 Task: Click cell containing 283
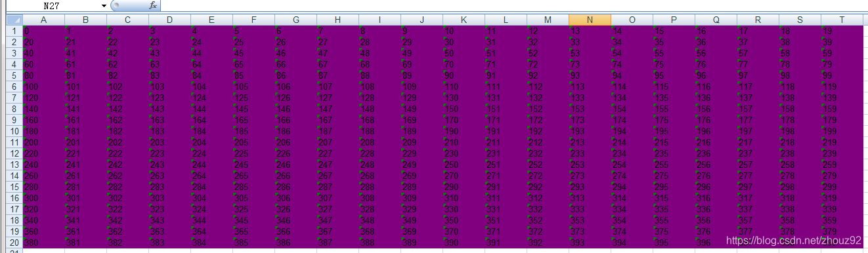point(169,187)
